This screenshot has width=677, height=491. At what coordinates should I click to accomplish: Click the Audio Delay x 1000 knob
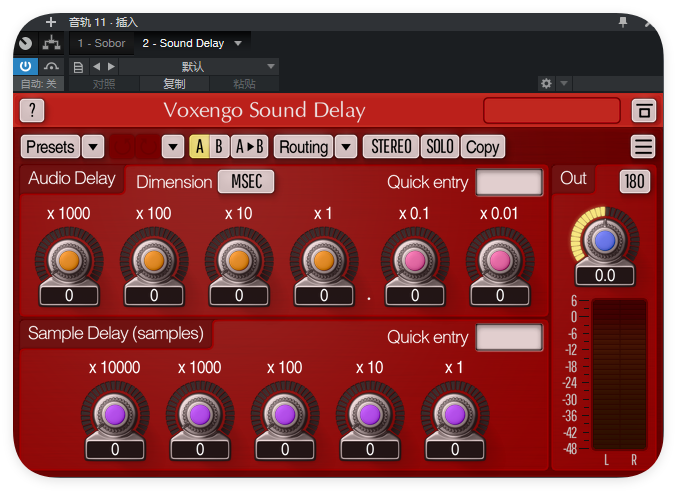click(x=69, y=260)
